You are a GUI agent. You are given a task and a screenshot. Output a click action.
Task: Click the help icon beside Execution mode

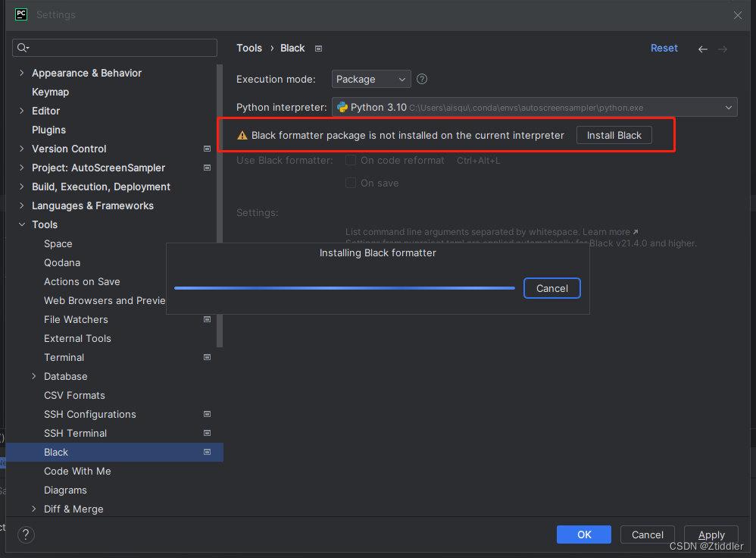421,79
